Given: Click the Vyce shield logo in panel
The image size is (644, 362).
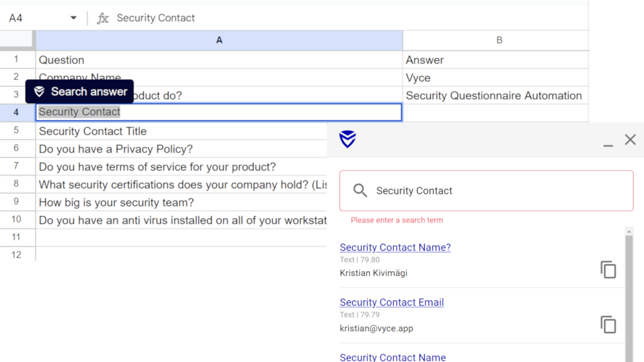Looking at the screenshot, I should pyautogui.click(x=347, y=139).
